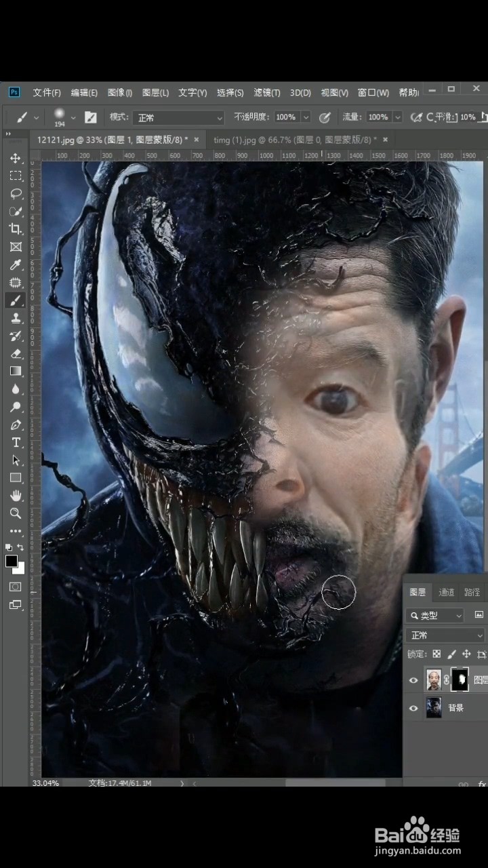The height and width of the screenshot is (868, 488).
Task: Open the brush settings panel icon
Action: [x=91, y=117]
